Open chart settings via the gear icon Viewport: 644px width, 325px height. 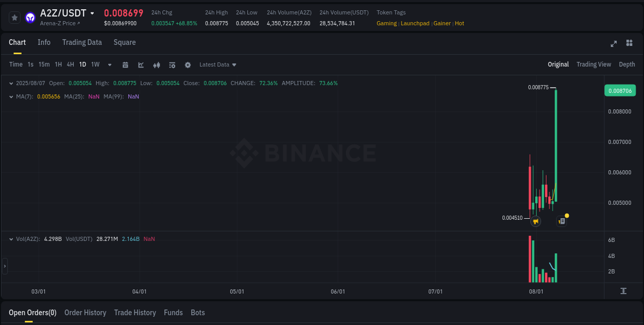coord(188,64)
